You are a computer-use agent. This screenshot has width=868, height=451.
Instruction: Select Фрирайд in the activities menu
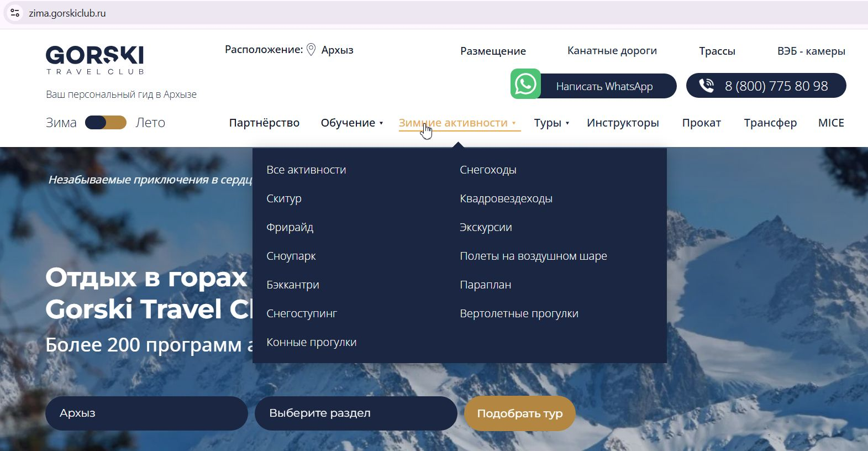point(290,227)
